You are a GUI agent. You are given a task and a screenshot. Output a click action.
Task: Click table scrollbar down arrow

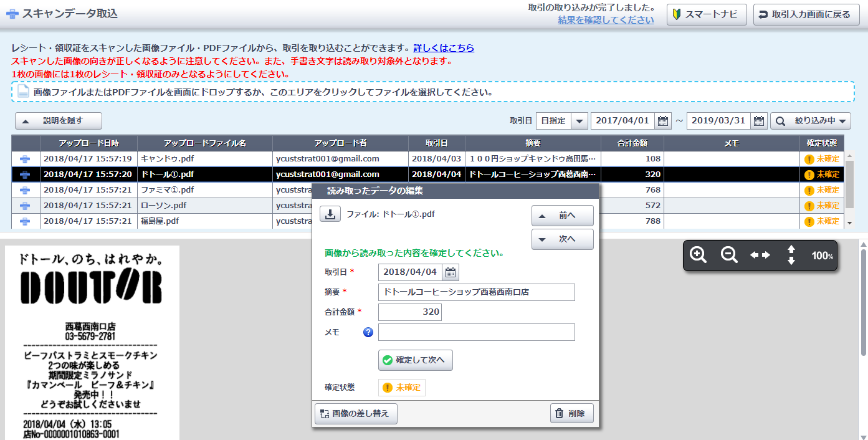click(x=849, y=222)
